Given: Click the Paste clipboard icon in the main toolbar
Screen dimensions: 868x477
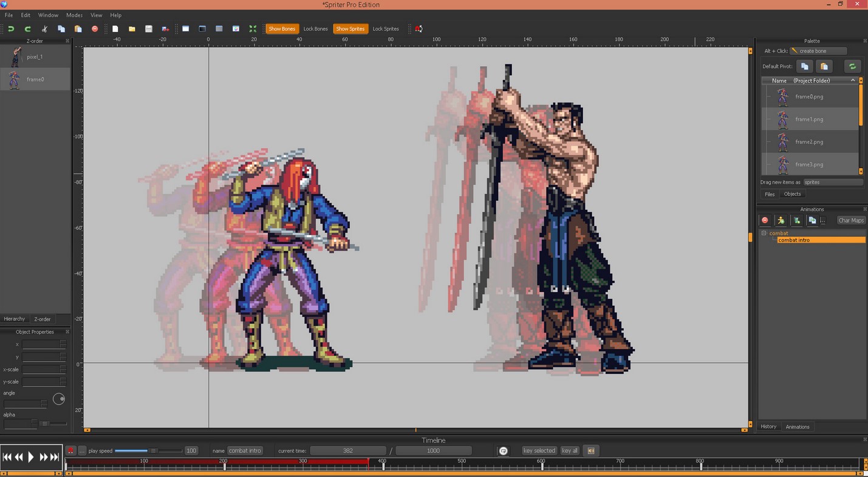Looking at the screenshot, I should coord(78,29).
